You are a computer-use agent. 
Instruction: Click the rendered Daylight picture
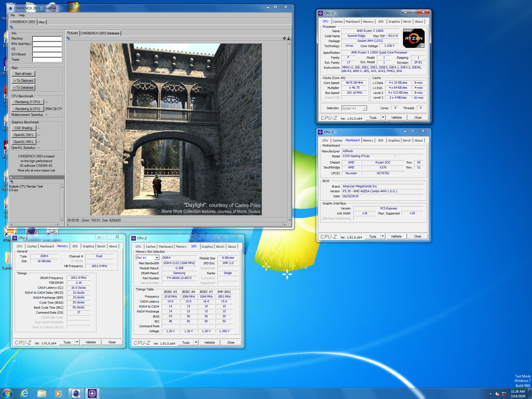tap(176, 129)
